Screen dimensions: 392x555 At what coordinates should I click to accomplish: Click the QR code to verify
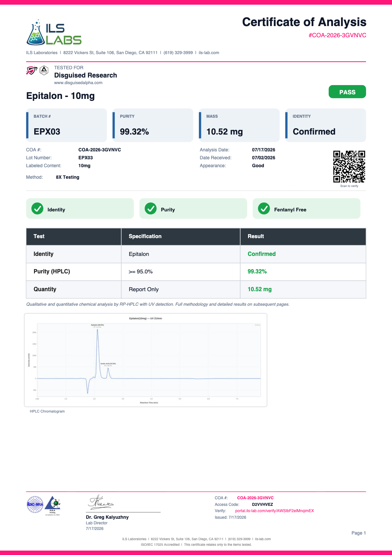pyautogui.click(x=349, y=167)
